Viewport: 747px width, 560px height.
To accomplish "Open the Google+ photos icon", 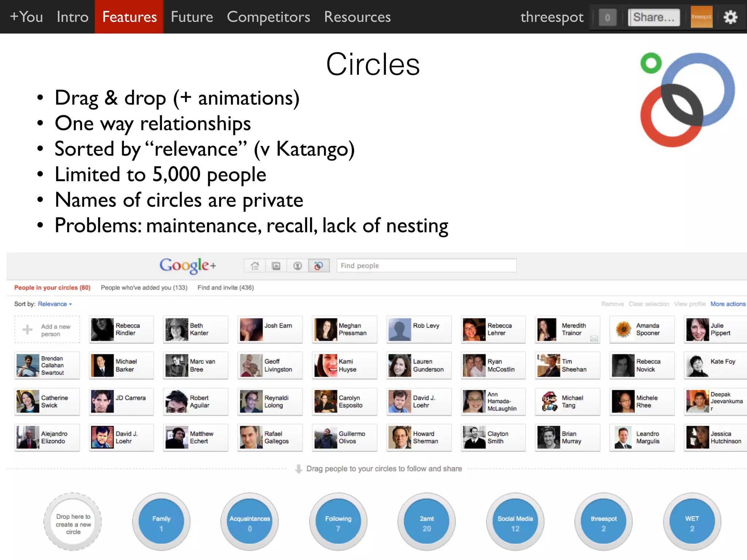I will (x=276, y=266).
